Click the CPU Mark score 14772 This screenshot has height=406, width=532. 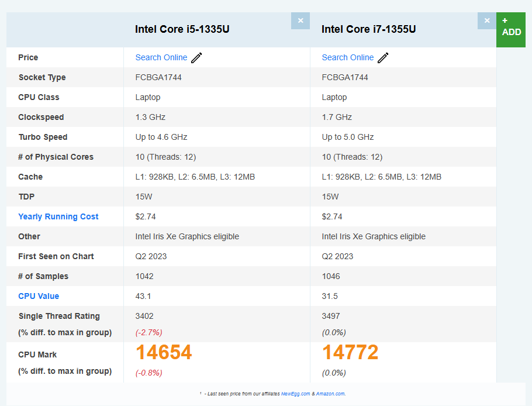tap(350, 352)
